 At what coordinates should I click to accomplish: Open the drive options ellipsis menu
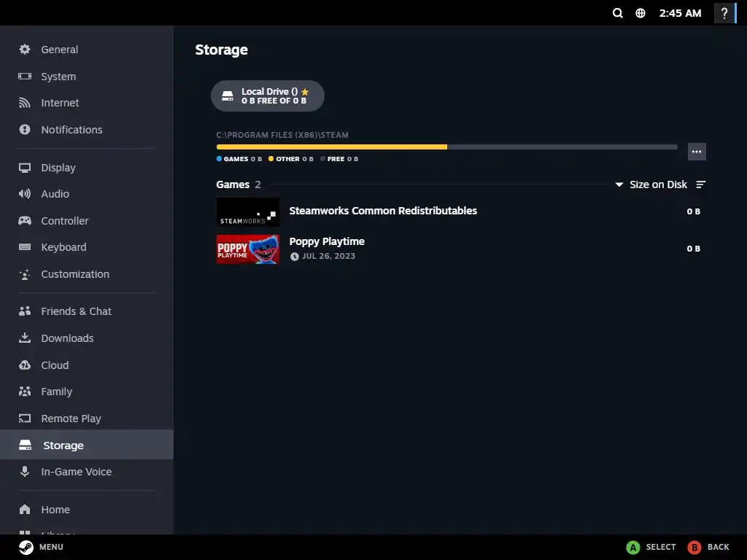[x=697, y=152]
